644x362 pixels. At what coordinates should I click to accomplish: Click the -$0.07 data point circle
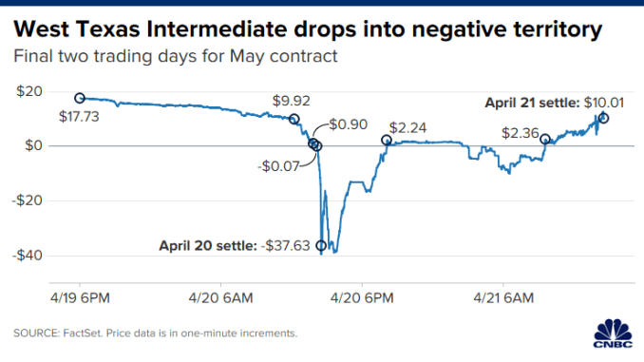[317, 146]
